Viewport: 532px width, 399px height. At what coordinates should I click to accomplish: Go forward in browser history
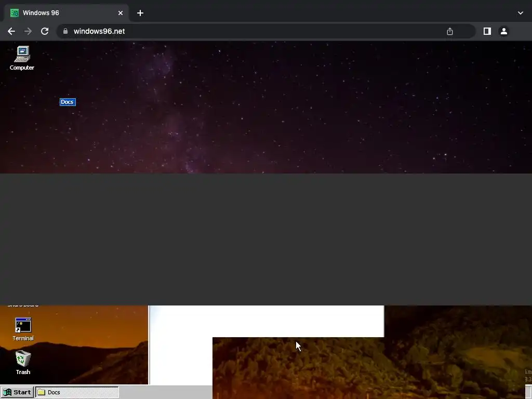pos(28,31)
